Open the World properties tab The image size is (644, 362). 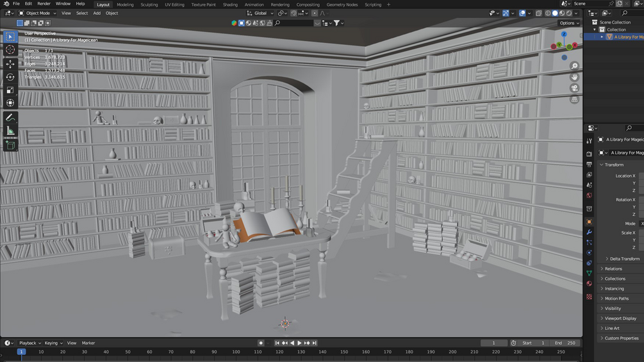[589, 195]
